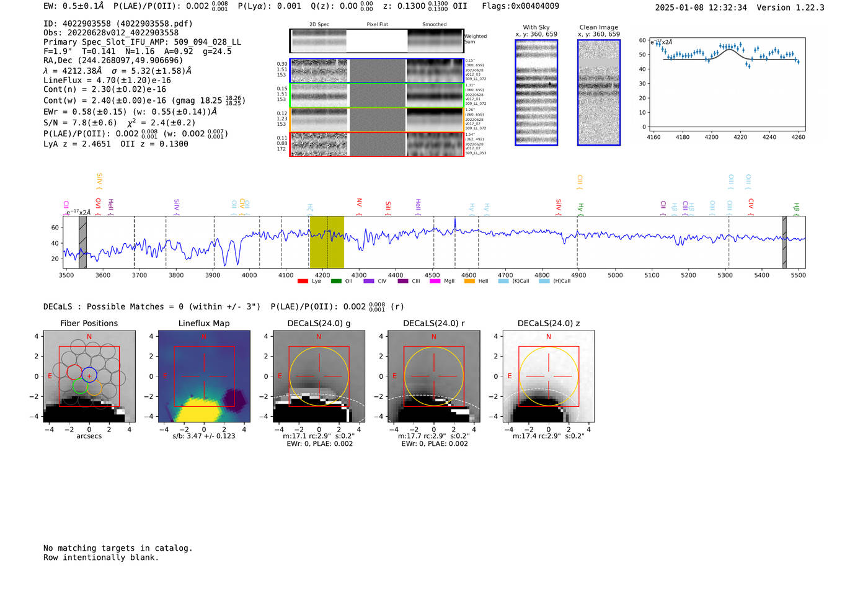This screenshot has height=591, width=868.
Task: Select the red fiber circle in Fiber Positions
Action: [x=74, y=373]
